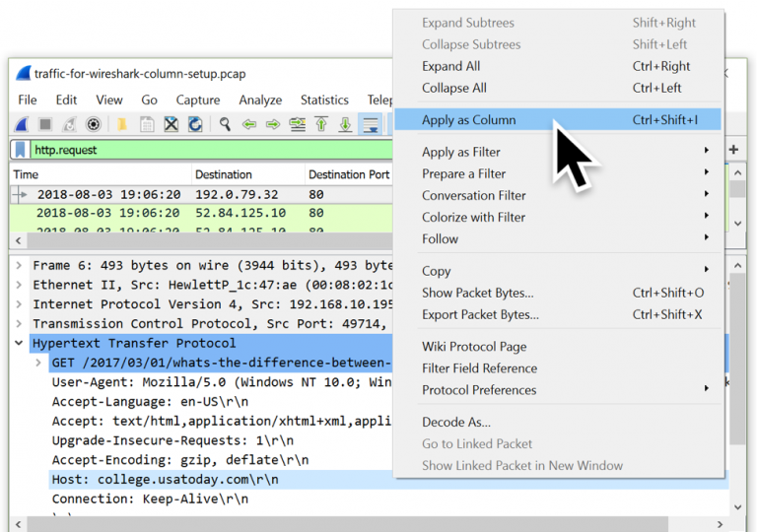Expand the Ethernet II row

pyautogui.click(x=19, y=285)
